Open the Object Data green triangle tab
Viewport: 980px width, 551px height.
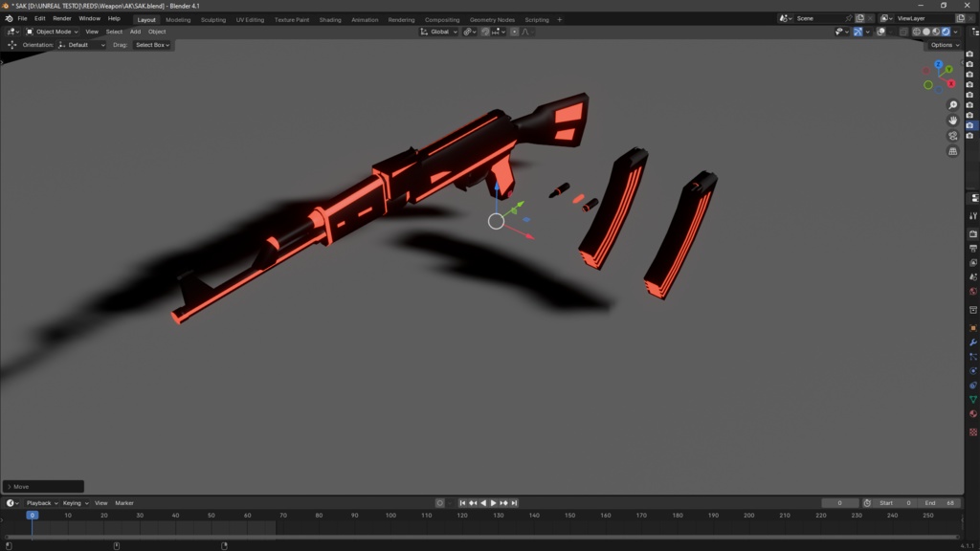coord(973,400)
